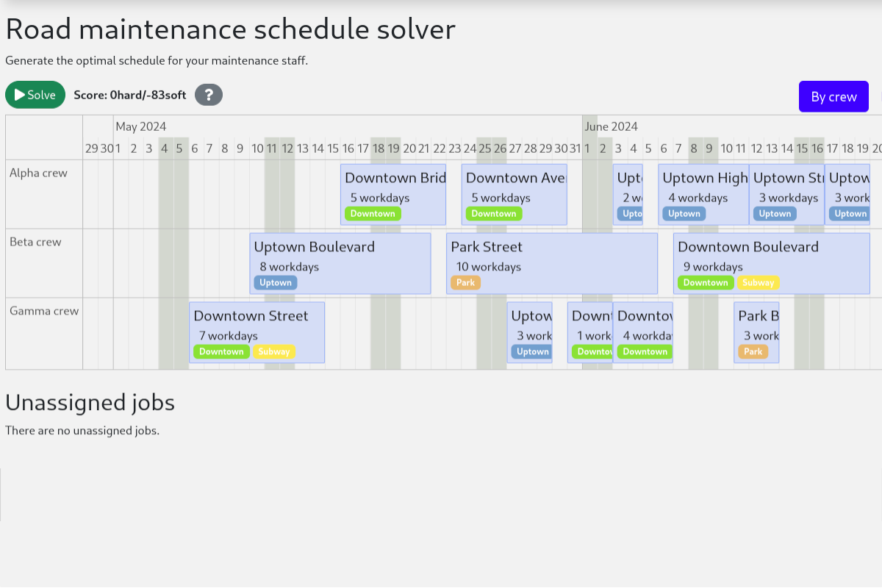
Task: Click the Downtown tag on Downtown Boulevard
Action: click(706, 283)
